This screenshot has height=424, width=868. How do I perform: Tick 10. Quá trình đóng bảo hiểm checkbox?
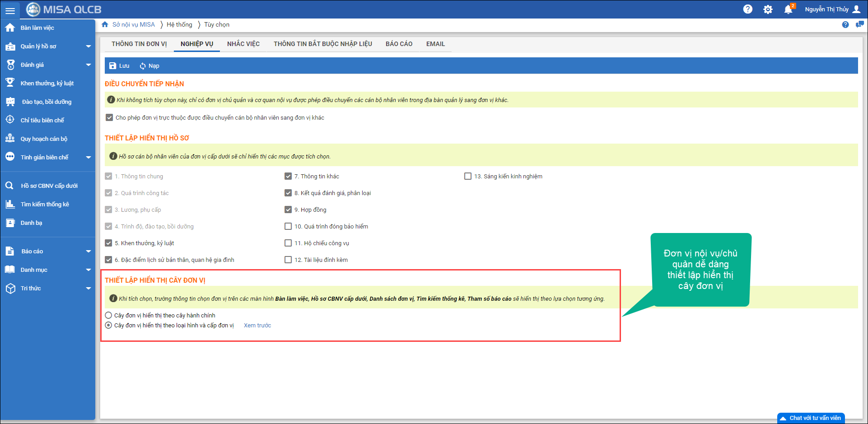[288, 226]
